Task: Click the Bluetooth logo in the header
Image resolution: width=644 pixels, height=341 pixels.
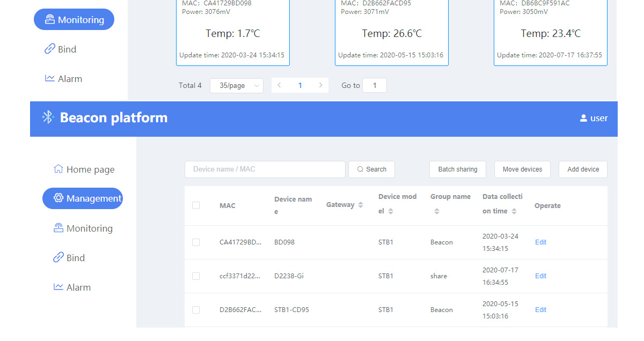Action: [x=48, y=117]
